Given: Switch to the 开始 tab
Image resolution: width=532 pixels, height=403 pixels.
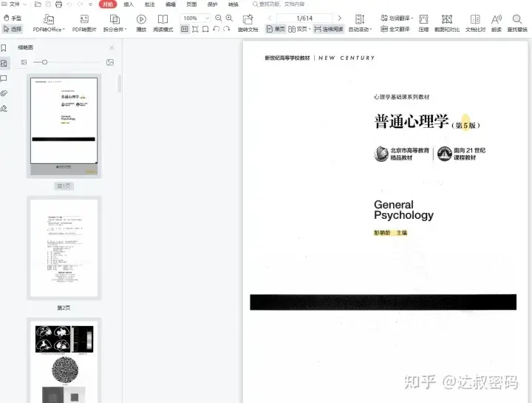Looking at the screenshot, I should pyautogui.click(x=108, y=4).
